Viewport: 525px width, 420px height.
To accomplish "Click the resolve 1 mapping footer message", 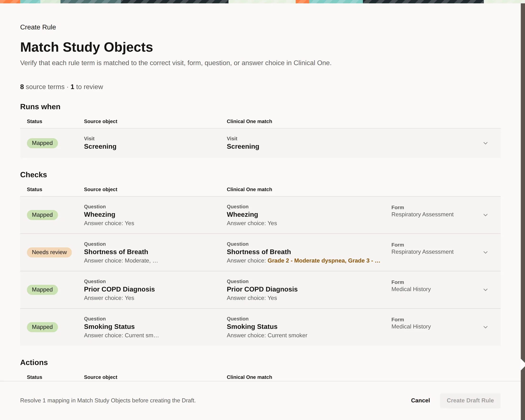I will (108, 400).
